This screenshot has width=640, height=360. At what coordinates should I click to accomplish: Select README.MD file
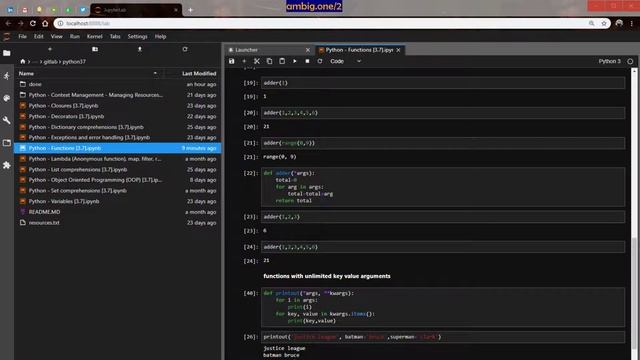[118, 212]
